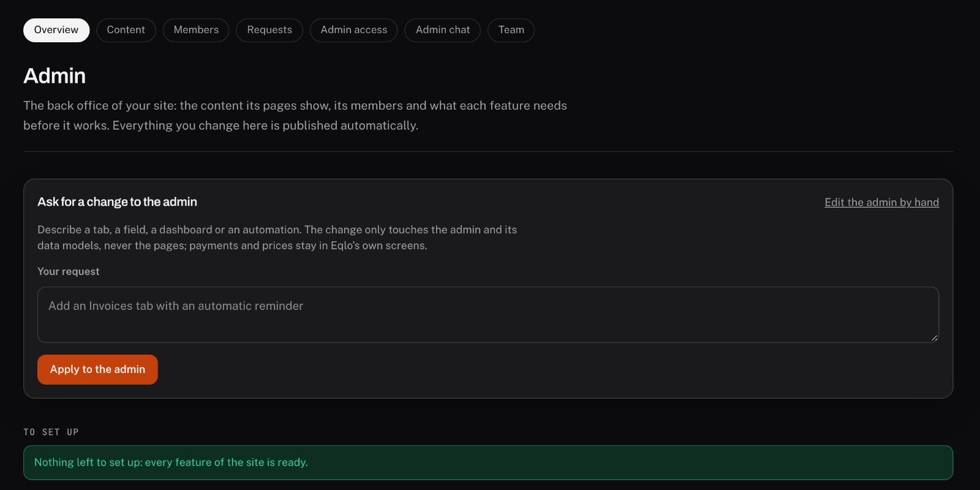Click the 'Nothing left to set up' notice
980x490 pixels.
[x=488, y=462]
